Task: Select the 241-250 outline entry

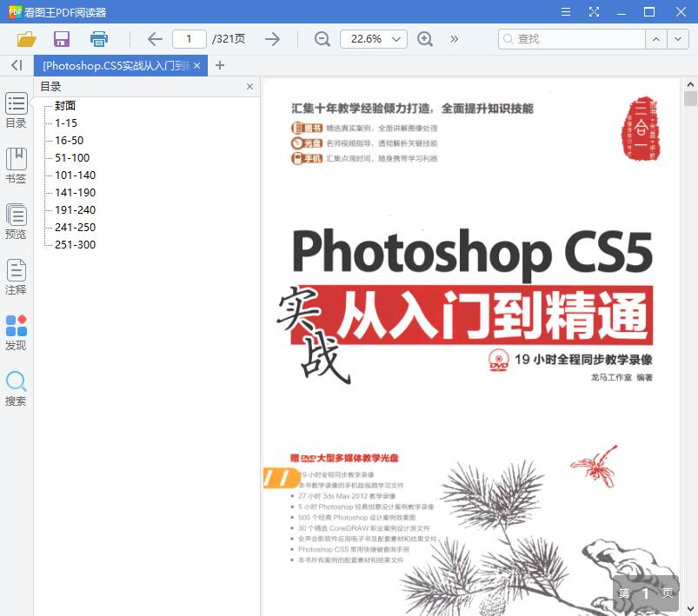Action: click(76, 228)
